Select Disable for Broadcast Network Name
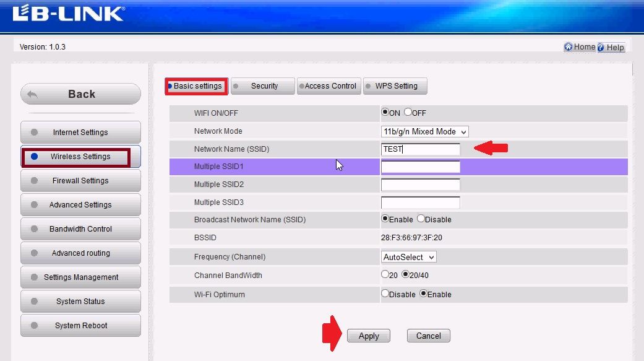Viewport: 644px width, 361px height. coord(421,219)
